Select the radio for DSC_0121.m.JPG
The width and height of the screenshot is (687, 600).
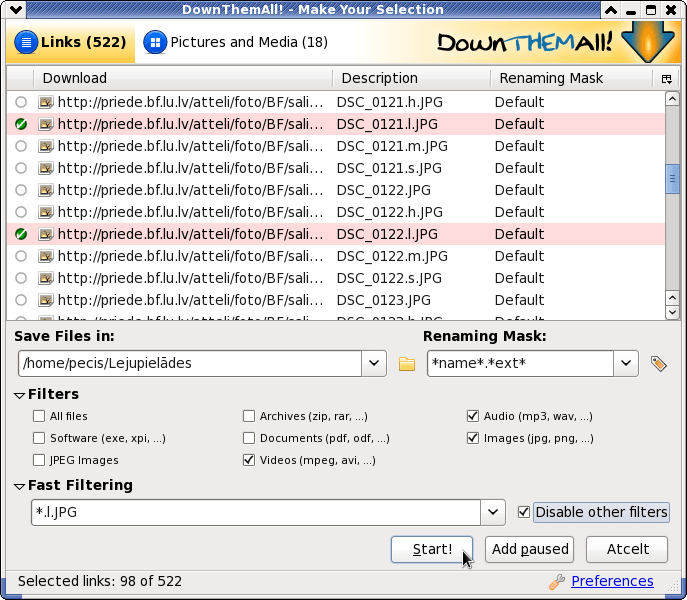coord(21,146)
